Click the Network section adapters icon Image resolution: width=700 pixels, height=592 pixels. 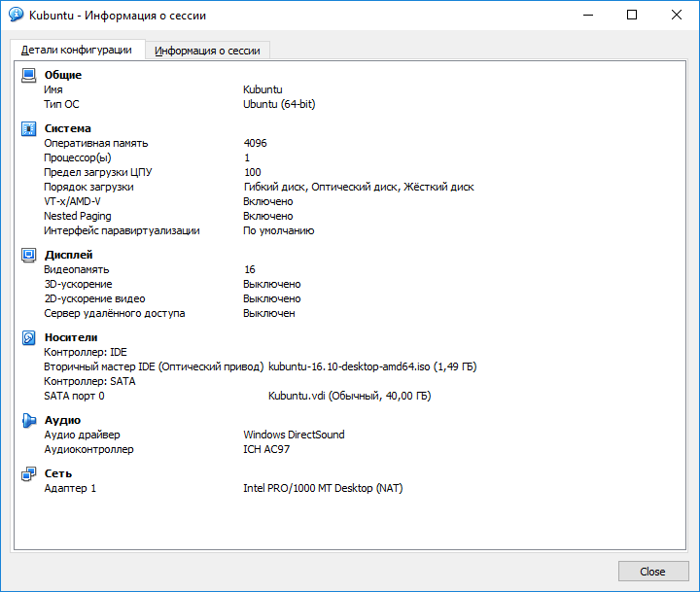coord(28,474)
